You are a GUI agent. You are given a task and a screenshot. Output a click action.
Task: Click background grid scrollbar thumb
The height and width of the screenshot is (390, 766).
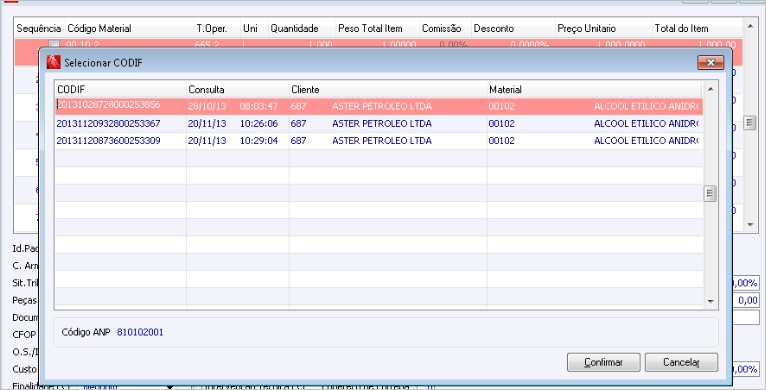point(750,123)
